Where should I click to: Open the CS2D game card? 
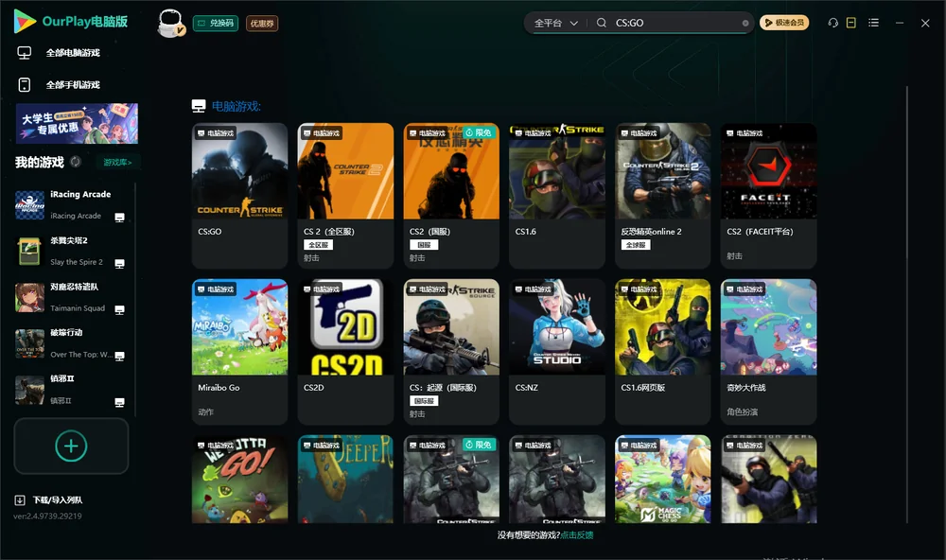(x=345, y=351)
